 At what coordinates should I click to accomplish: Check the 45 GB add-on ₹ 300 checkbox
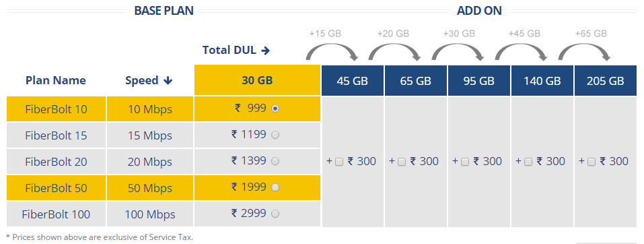point(339,162)
